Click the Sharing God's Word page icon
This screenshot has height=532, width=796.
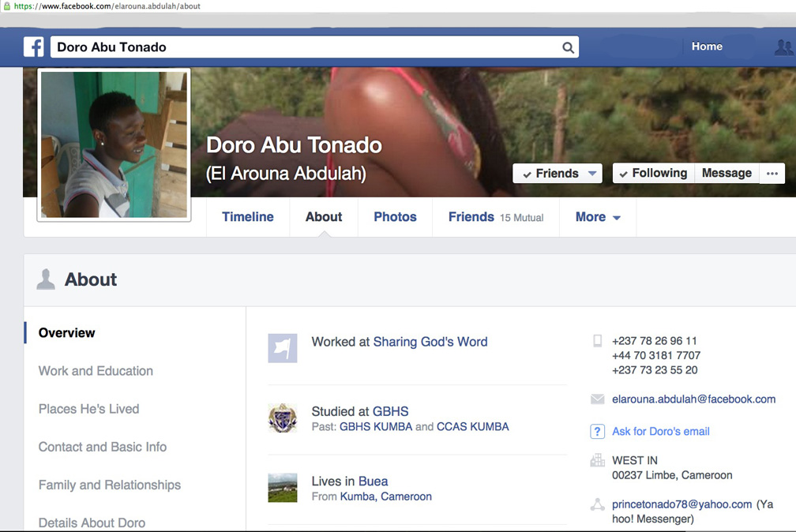283,347
